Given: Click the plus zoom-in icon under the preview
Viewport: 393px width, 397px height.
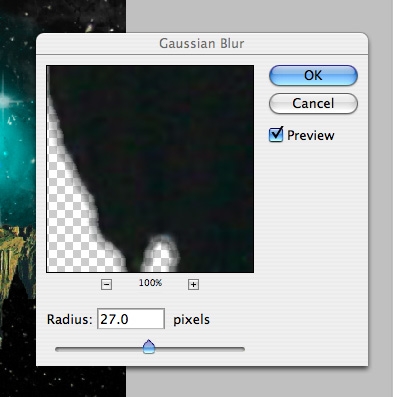Looking at the screenshot, I should coord(193,285).
